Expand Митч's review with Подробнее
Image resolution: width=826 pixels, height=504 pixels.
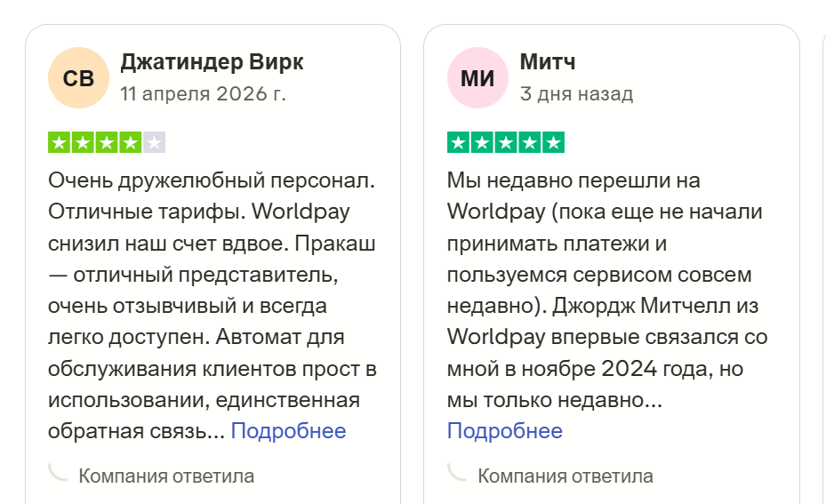pos(504,431)
